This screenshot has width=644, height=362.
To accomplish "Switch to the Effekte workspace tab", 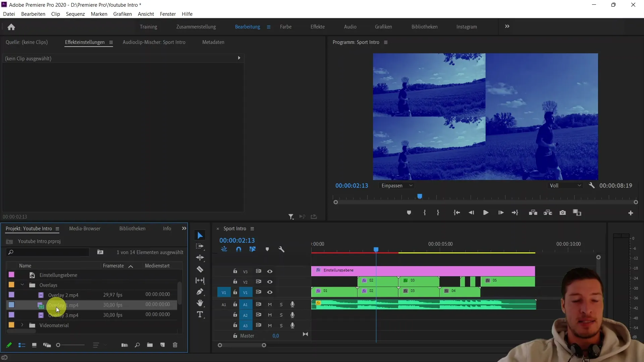I will point(318,26).
